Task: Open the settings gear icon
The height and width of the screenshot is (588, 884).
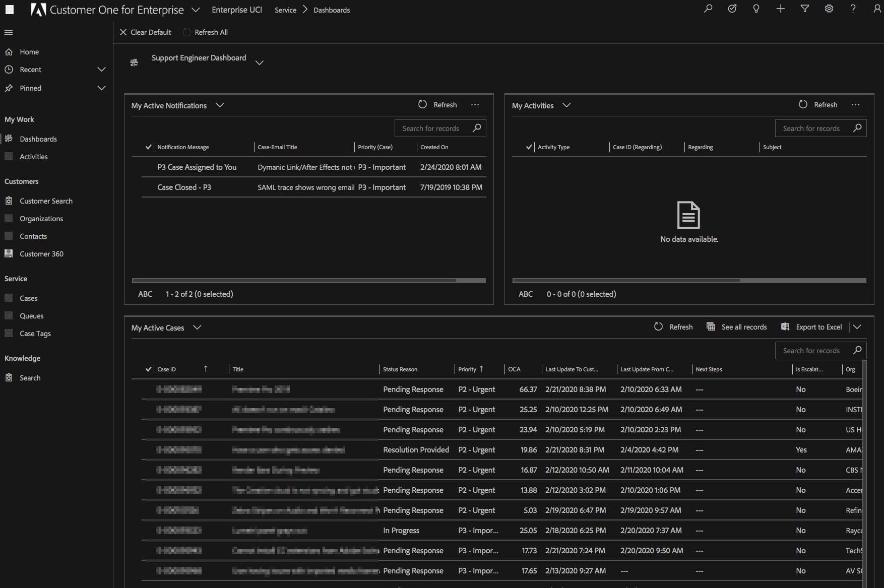Action: pyautogui.click(x=829, y=9)
